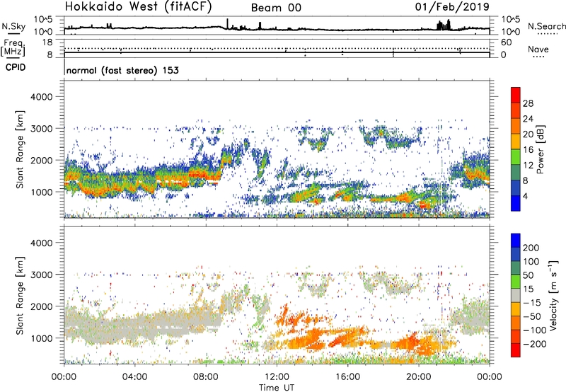Click the "60" tick label in the frequency panel

click(506, 42)
